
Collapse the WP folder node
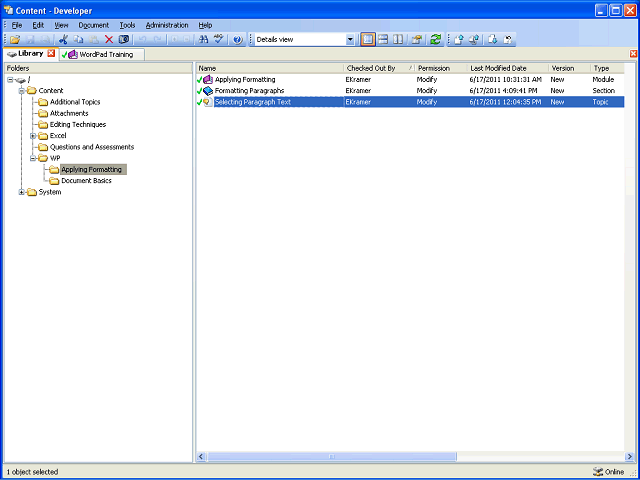pyautogui.click(x=33, y=158)
